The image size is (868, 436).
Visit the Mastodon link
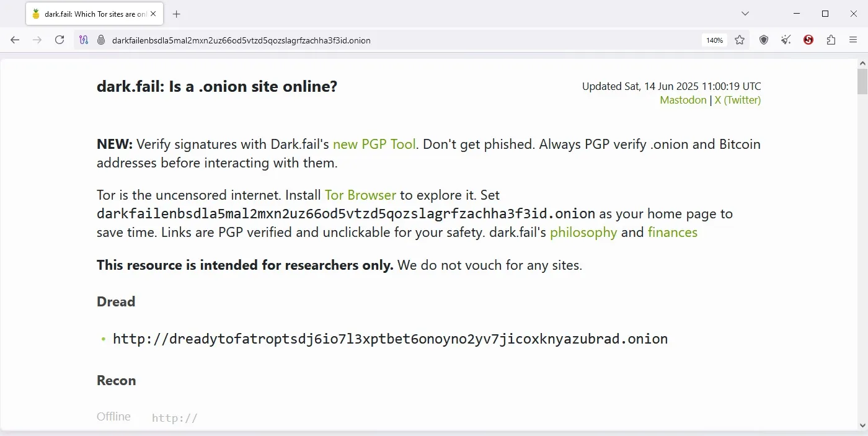coord(683,100)
